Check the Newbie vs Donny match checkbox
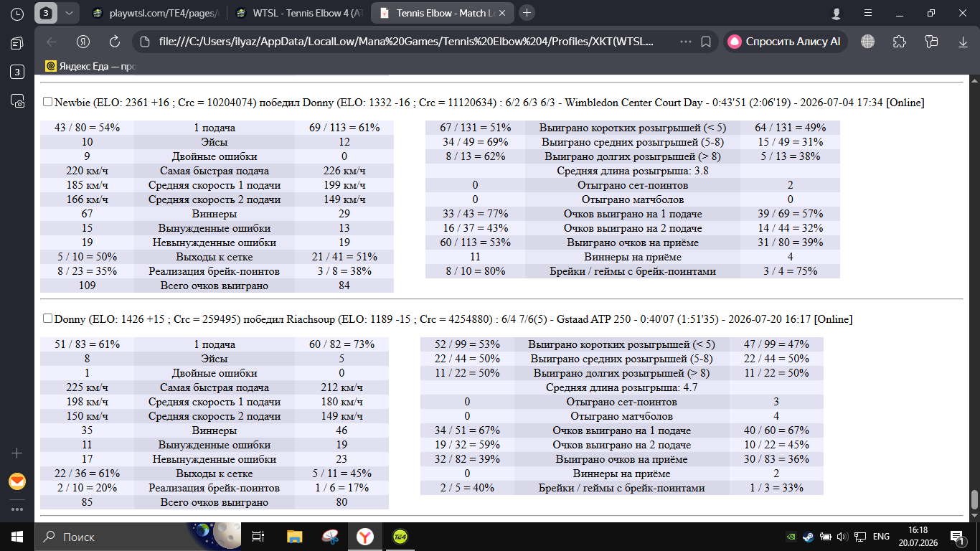 pyautogui.click(x=48, y=102)
